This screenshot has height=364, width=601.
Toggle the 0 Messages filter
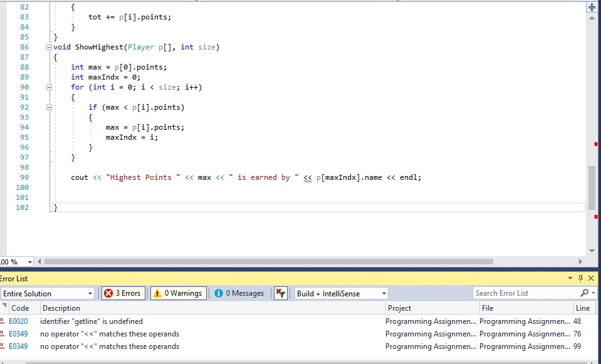tap(239, 293)
